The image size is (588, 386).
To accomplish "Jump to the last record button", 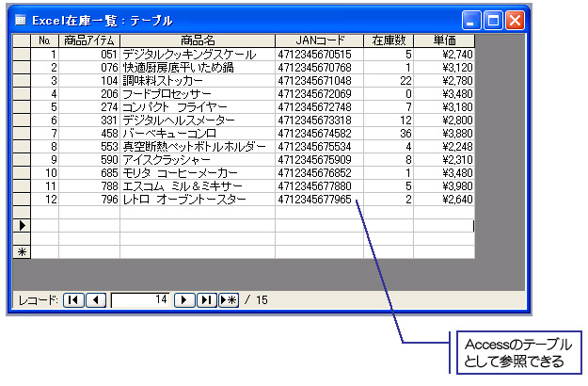I will [x=206, y=300].
